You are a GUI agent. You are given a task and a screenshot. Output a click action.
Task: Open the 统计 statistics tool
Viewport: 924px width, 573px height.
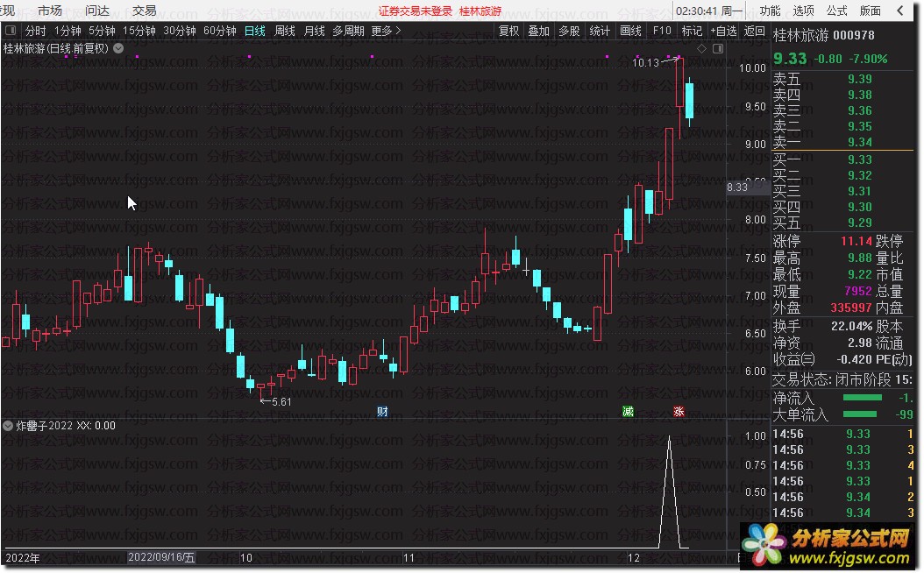point(600,31)
